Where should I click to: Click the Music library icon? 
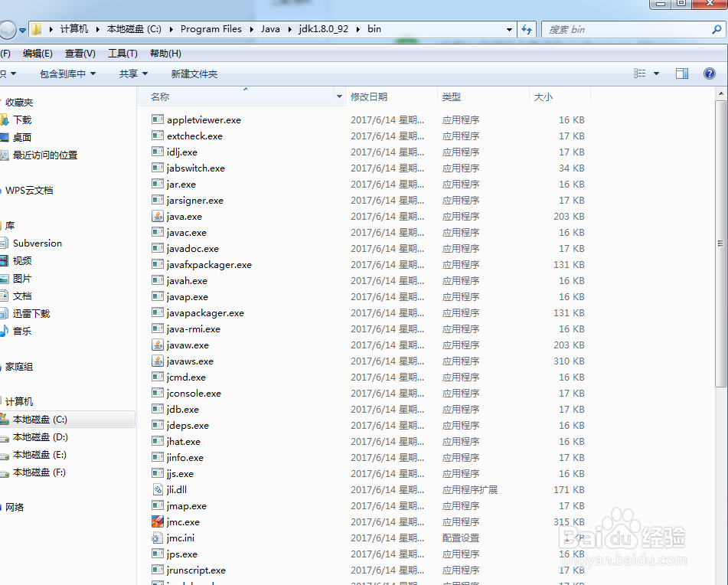click(x=4, y=331)
